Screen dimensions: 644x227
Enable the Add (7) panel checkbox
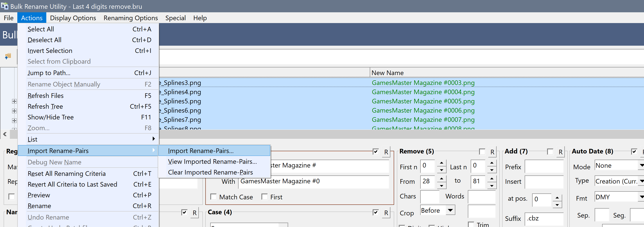pyautogui.click(x=550, y=151)
